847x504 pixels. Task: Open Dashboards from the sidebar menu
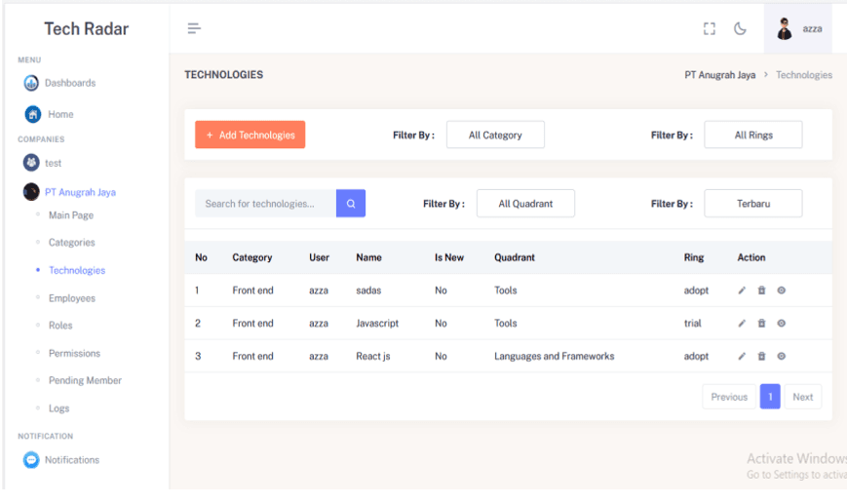coord(70,83)
